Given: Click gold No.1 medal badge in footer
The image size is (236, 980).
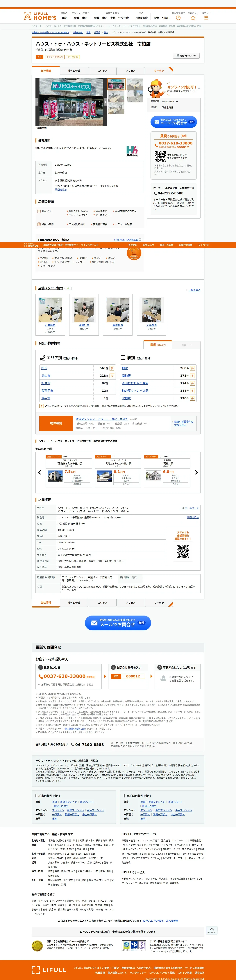Looking at the screenshot, I should pyautogui.click(x=37, y=946).
